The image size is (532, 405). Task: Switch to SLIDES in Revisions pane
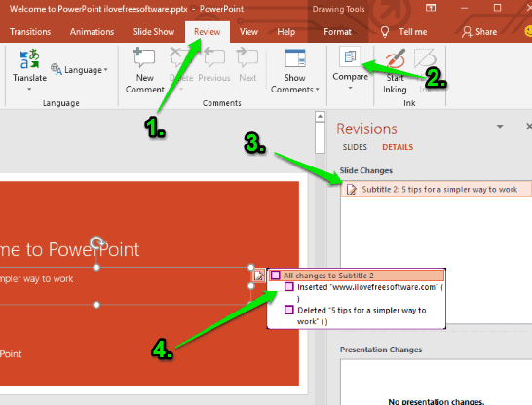[x=355, y=147]
